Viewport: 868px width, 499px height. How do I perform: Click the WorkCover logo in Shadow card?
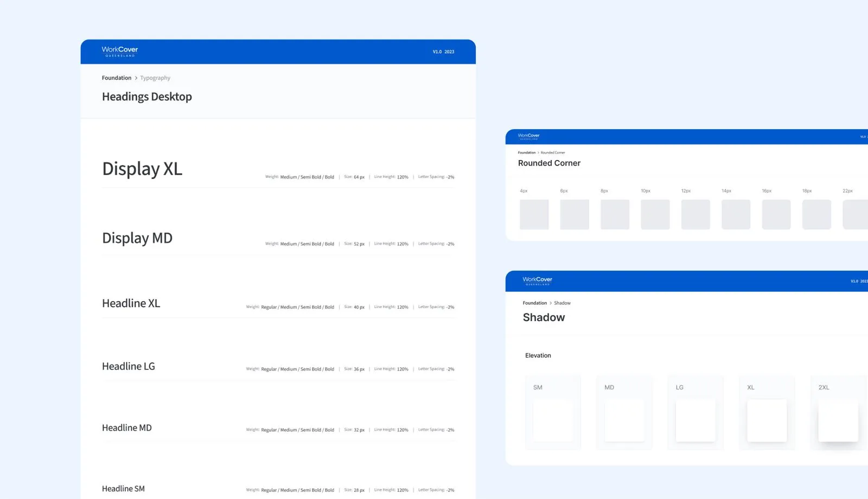click(537, 280)
